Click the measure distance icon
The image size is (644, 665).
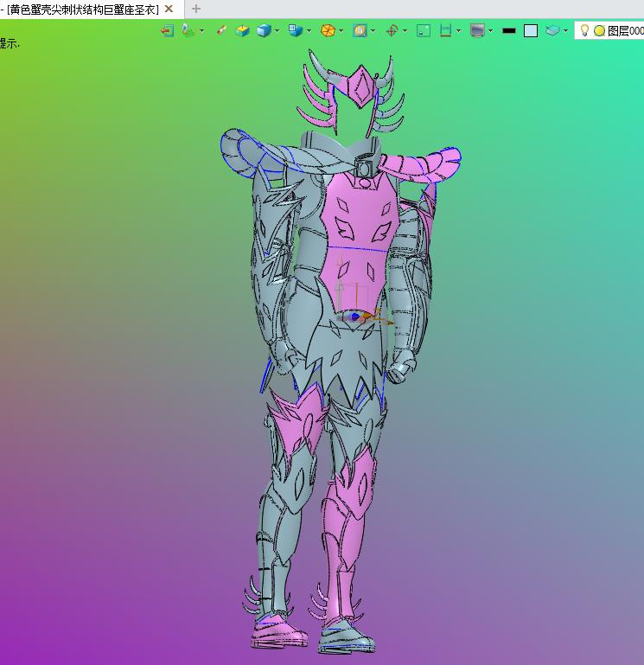pos(445,31)
